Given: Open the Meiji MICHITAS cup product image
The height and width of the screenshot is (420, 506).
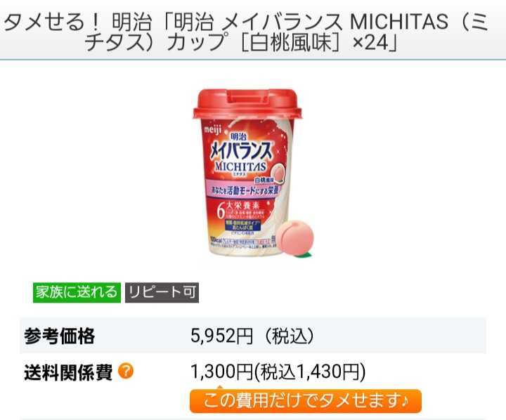Looking at the screenshot, I should coord(253,173).
